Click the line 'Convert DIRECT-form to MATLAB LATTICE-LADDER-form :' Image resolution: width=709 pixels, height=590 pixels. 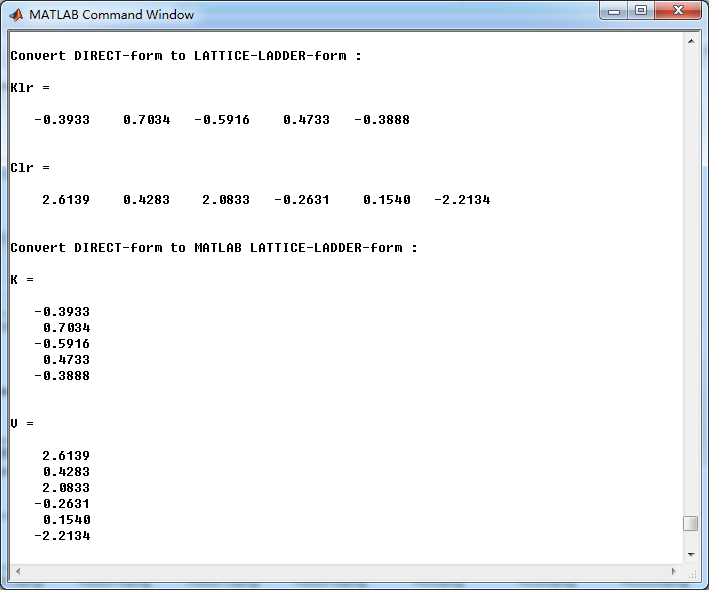click(213, 248)
